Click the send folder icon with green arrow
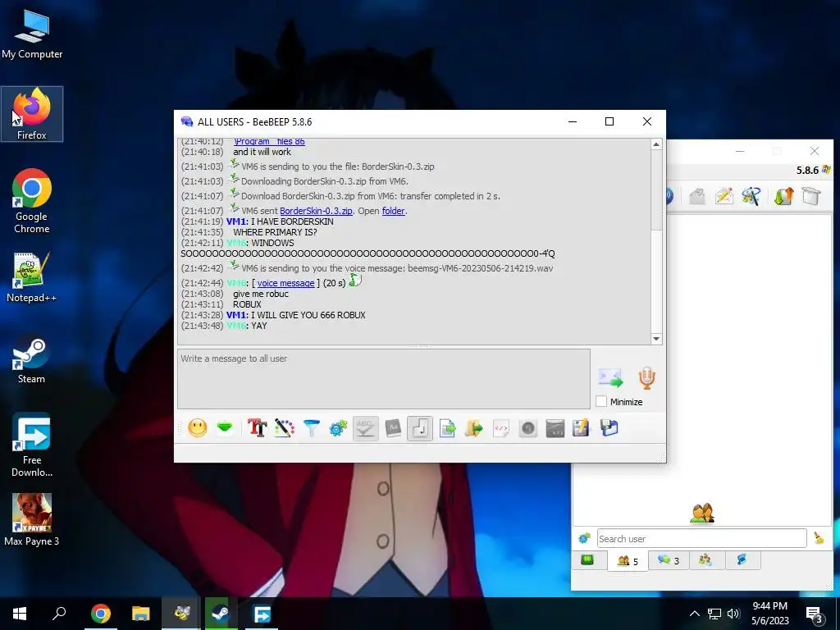The height and width of the screenshot is (630, 840). [474, 428]
